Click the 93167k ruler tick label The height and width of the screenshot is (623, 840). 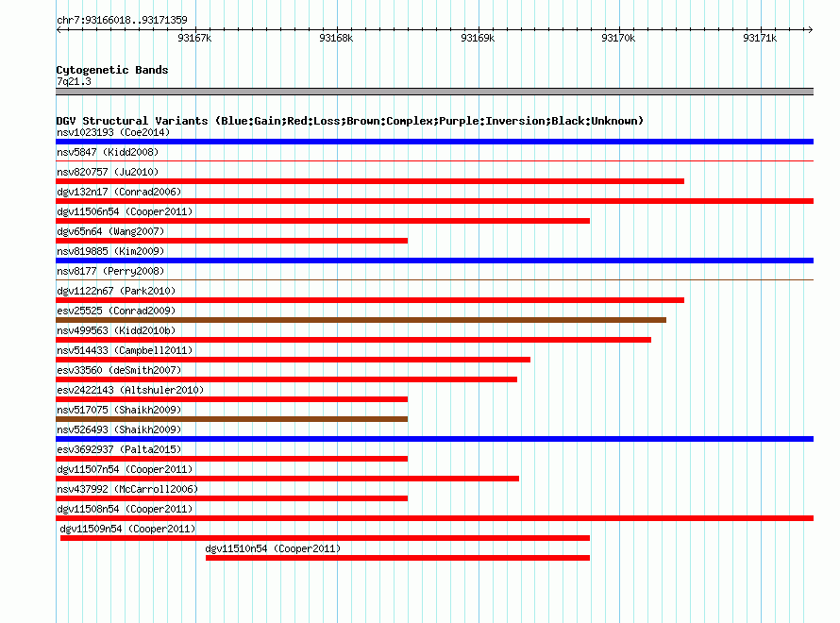[x=194, y=38]
